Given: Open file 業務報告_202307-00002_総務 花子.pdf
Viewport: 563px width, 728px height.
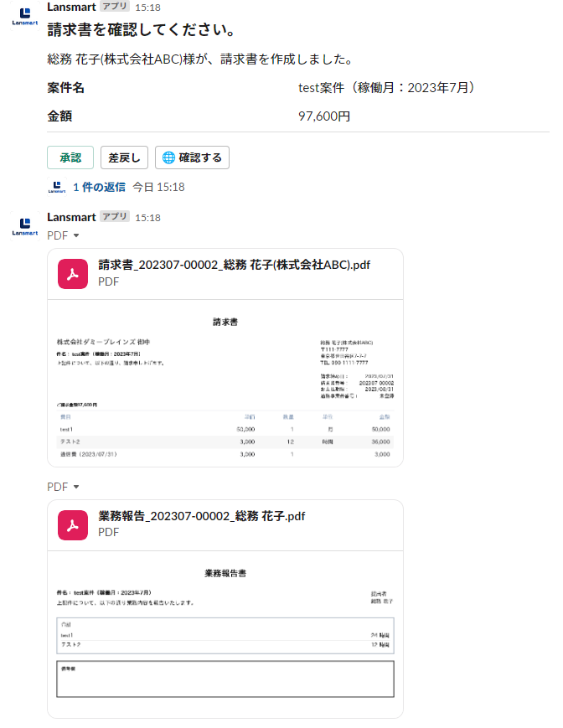Looking at the screenshot, I should pyautogui.click(x=201, y=516).
